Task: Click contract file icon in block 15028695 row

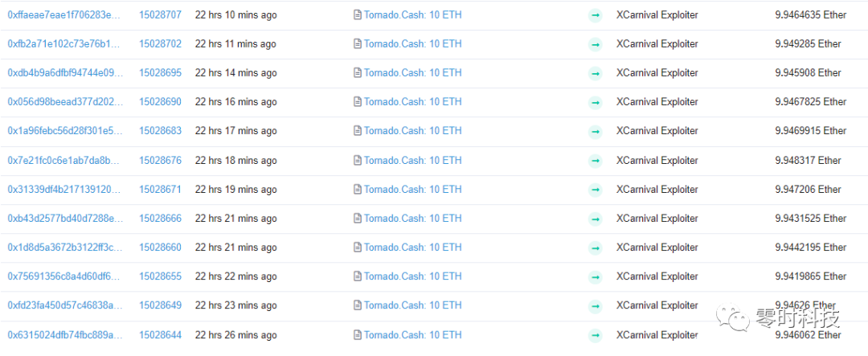Action: [x=358, y=73]
